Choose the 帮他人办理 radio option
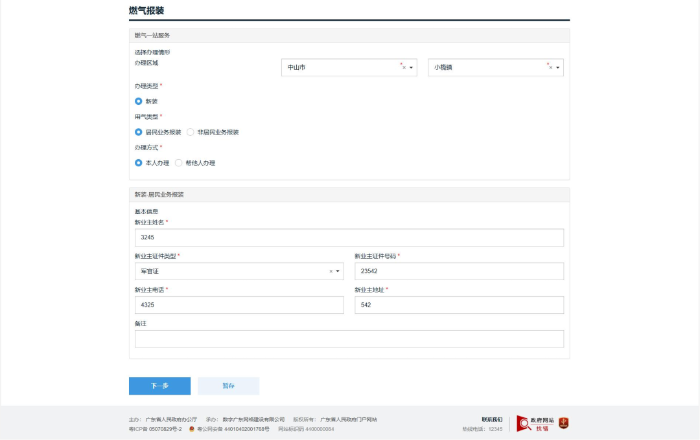Viewport: 700px width, 440px height. point(178,162)
